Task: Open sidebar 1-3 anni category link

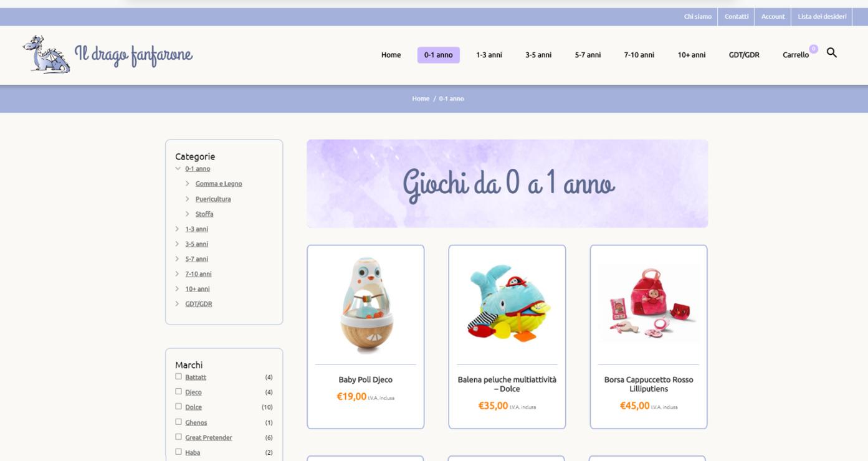Action: tap(196, 229)
